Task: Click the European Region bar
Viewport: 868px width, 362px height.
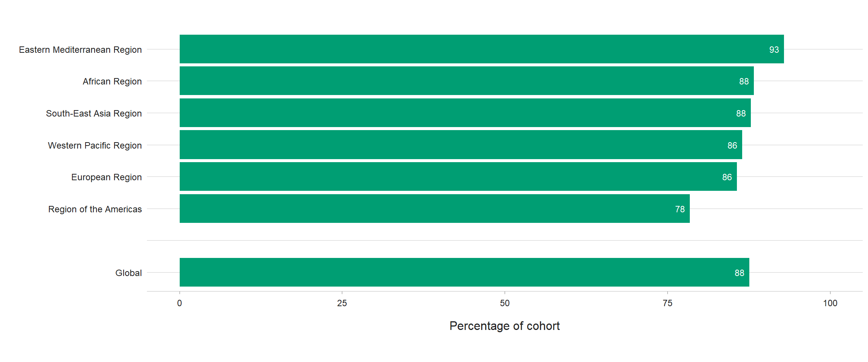Action: (x=458, y=176)
